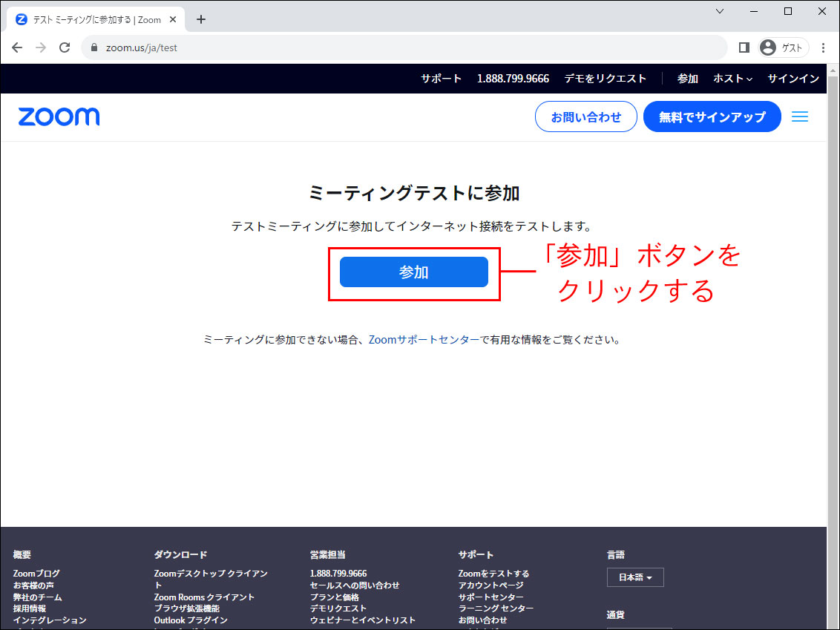Click footer 1.888.799.9666 sales number
The width and height of the screenshot is (840, 630).
(338, 574)
